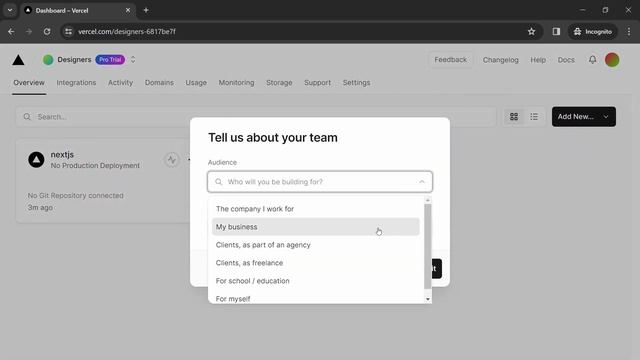
Task: Open the notifications bell
Action: tap(592, 60)
